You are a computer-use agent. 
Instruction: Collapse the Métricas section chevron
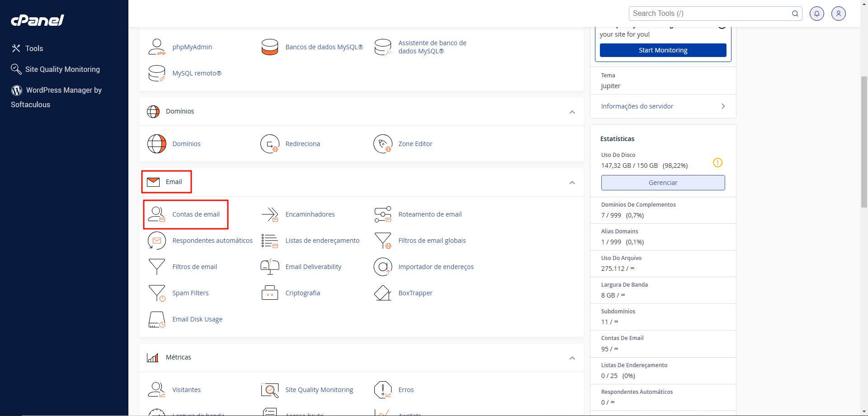(572, 358)
